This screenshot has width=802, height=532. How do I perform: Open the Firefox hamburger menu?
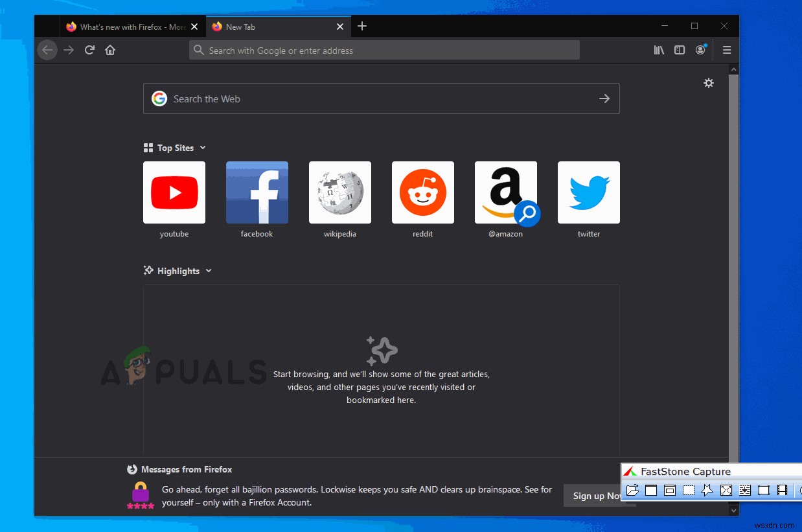click(727, 50)
